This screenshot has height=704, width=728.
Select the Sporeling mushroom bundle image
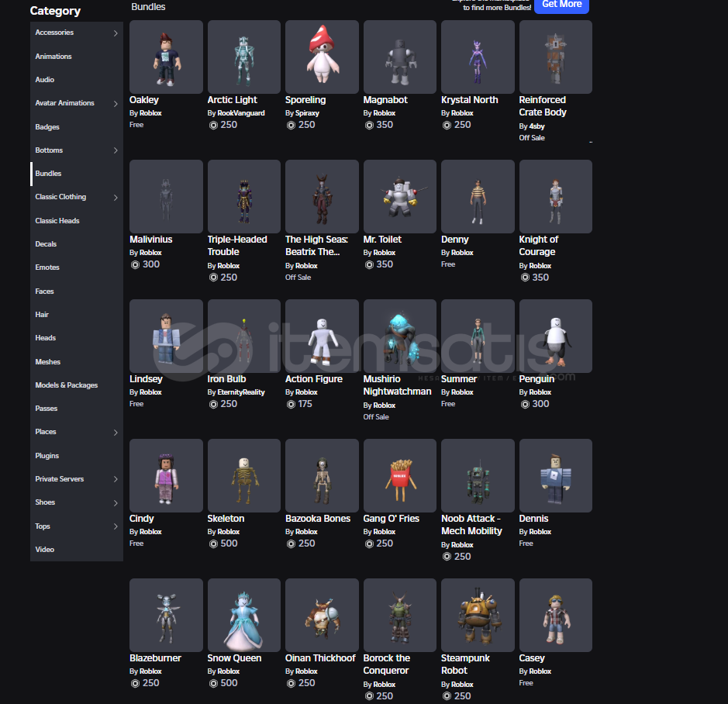tap(322, 57)
